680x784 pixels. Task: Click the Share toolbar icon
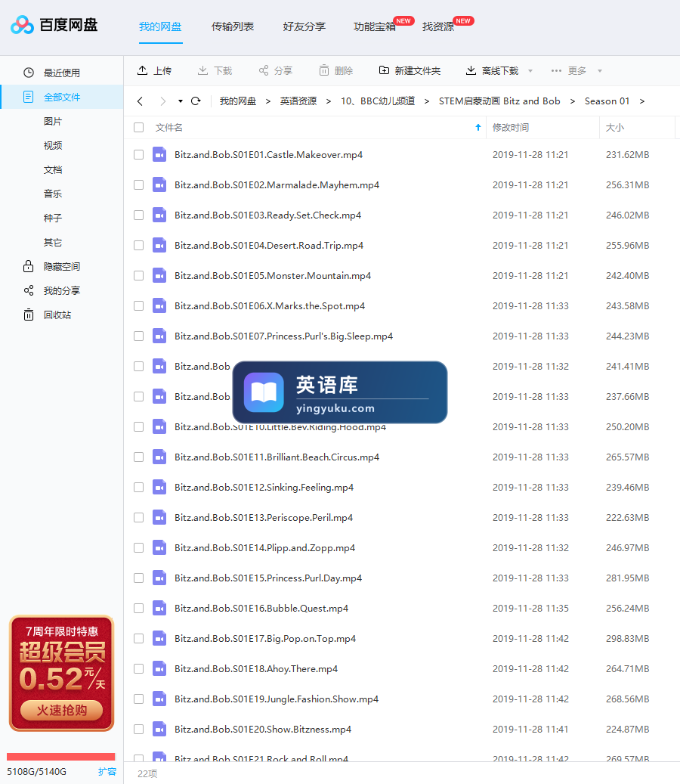pos(263,70)
